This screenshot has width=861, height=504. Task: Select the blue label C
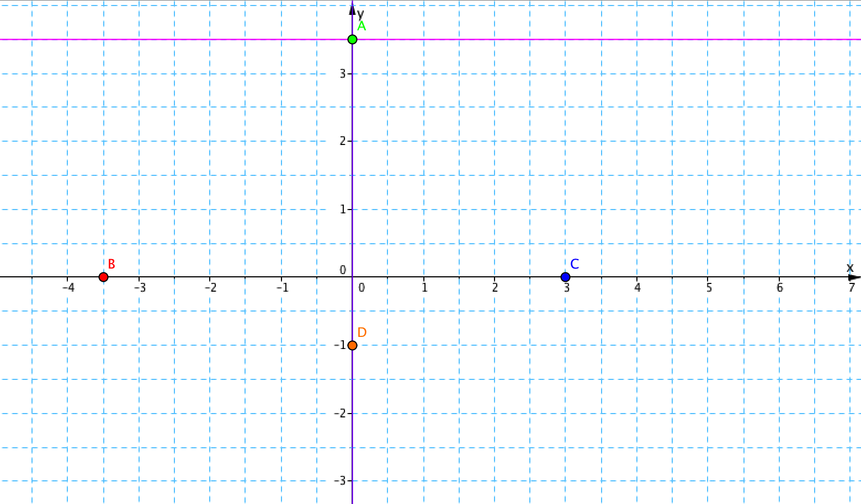click(575, 264)
